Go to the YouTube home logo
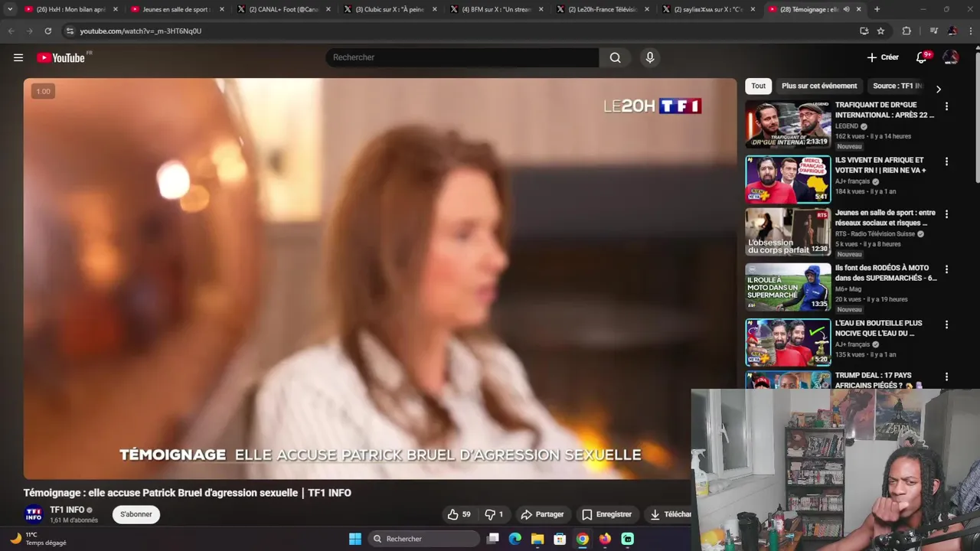 pos(60,57)
